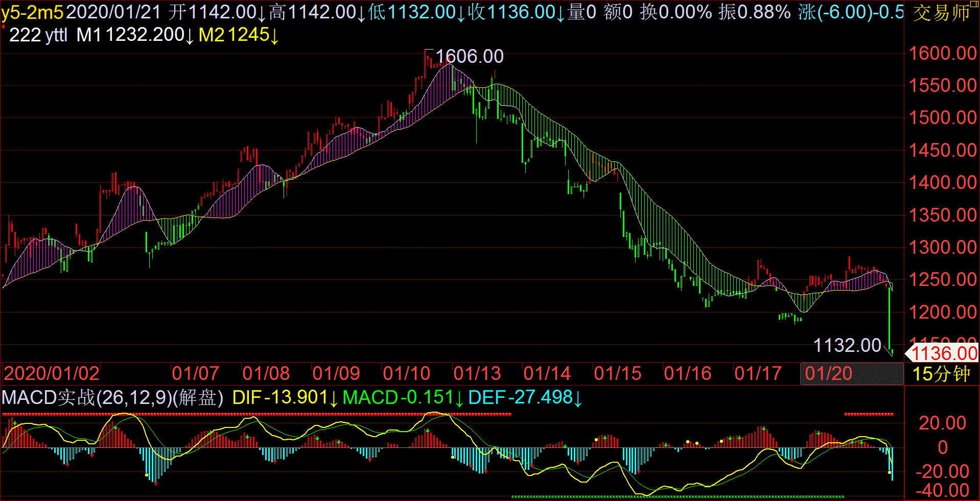Image resolution: width=980 pixels, height=501 pixels.
Task: Click the 1450.00 price axis label
Action: click(943, 150)
